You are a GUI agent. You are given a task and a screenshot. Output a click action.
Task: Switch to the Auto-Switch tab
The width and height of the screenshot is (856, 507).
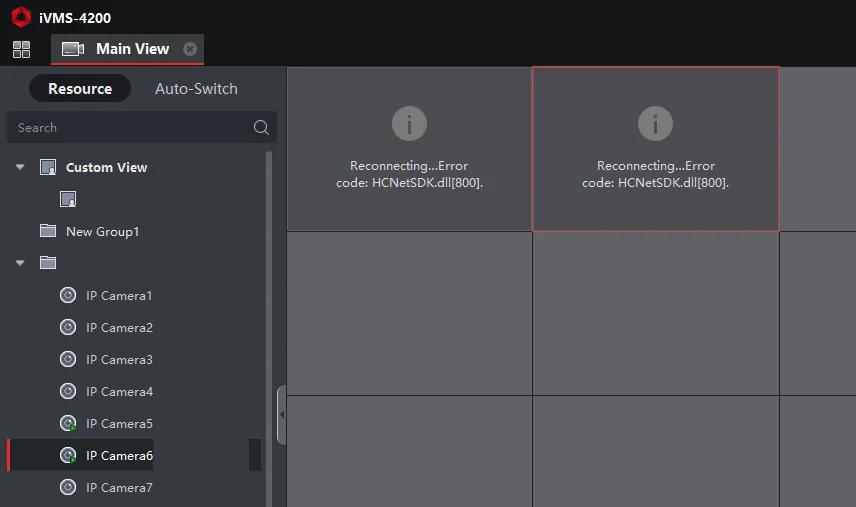[196, 88]
